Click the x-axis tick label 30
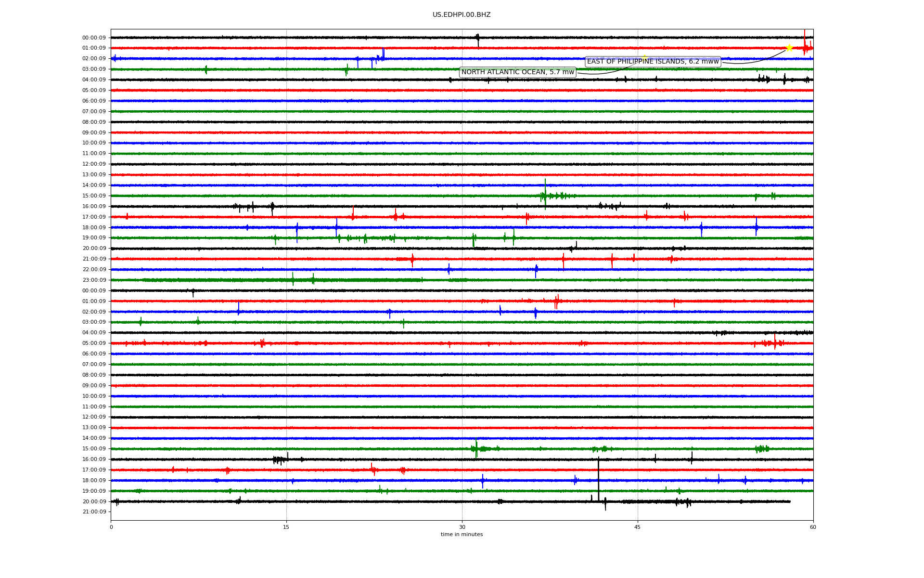The height and width of the screenshot is (578, 924). tap(462, 527)
